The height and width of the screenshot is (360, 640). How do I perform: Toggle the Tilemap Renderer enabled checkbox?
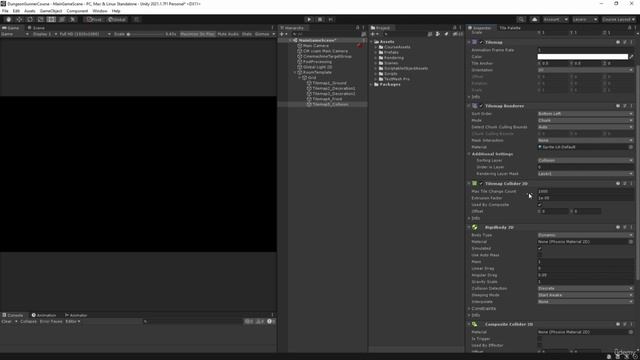click(481, 106)
